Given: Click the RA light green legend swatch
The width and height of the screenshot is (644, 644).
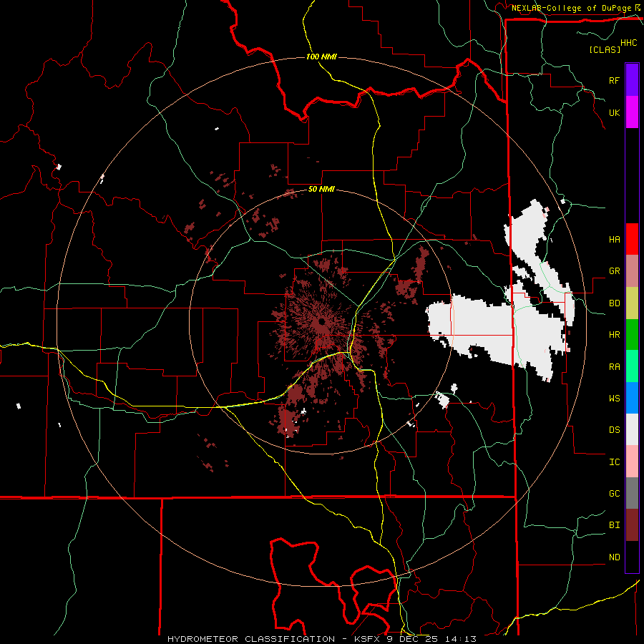Looking at the screenshot, I should coord(632,366).
